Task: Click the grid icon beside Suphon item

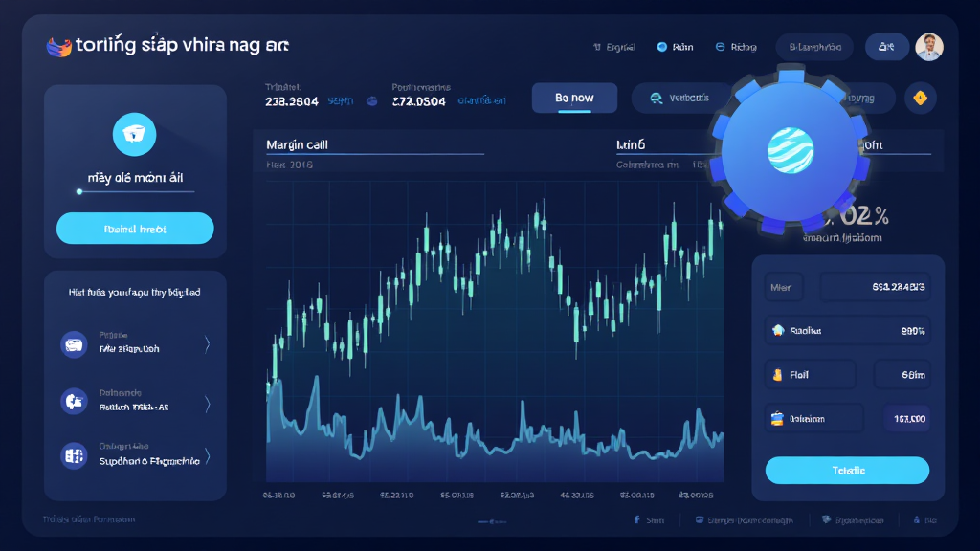Action: coord(74,455)
